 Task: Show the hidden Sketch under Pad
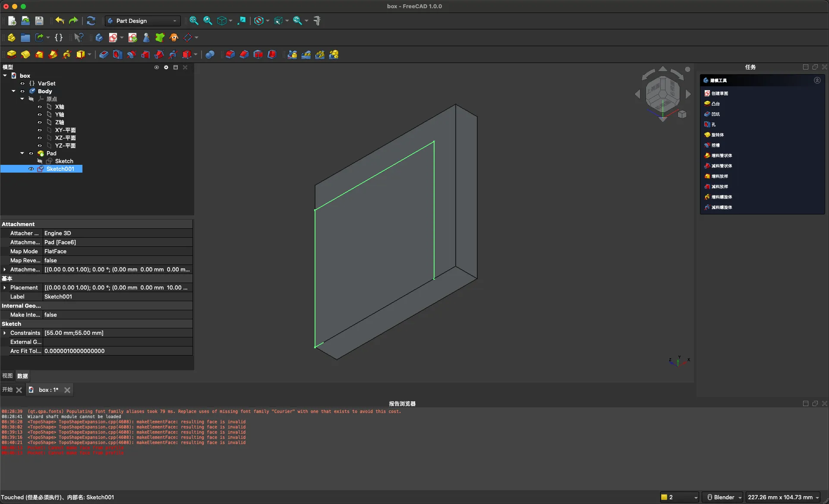40,161
